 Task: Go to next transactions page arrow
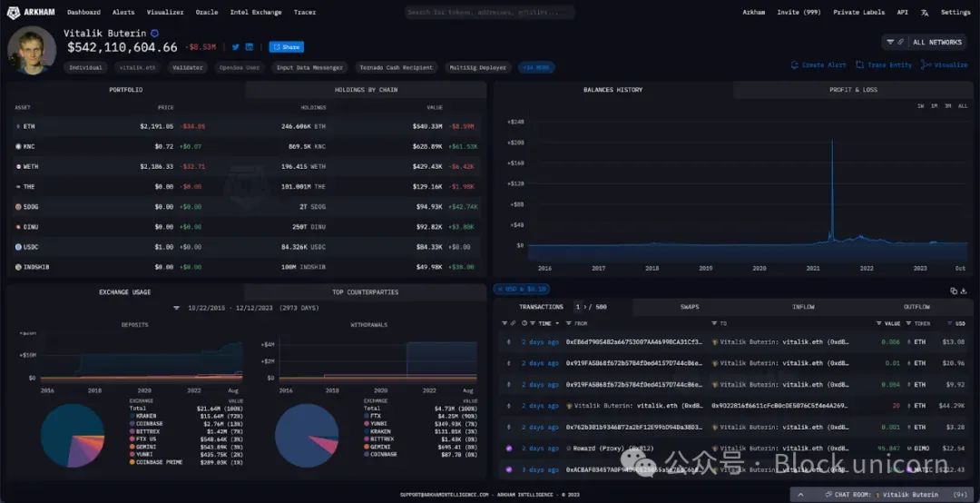pos(585,307)
